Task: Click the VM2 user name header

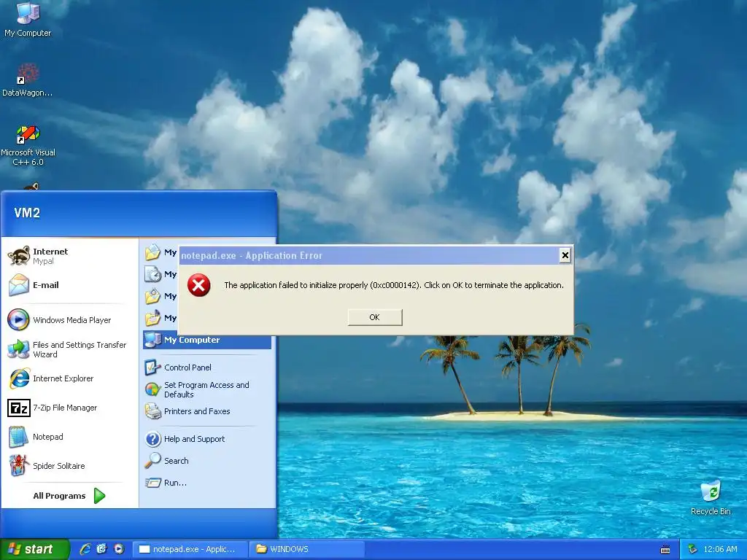Action: tap(27, 213)
